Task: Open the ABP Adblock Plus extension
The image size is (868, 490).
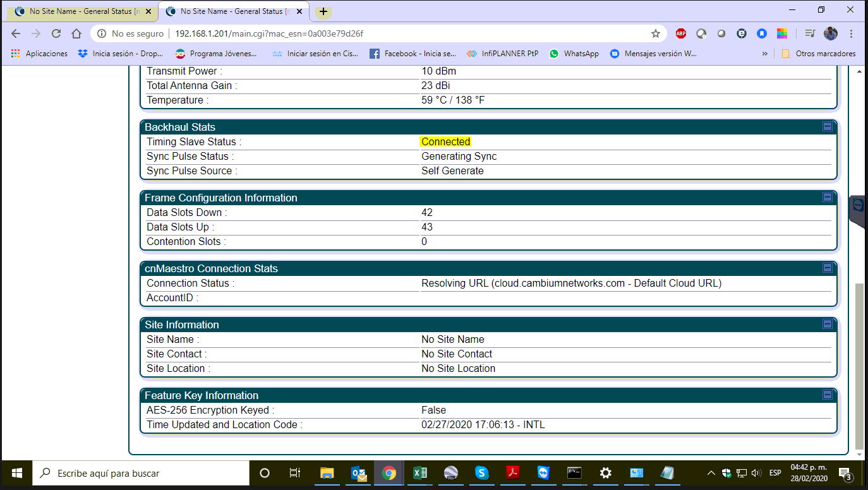Action: [x=681, y=33]
